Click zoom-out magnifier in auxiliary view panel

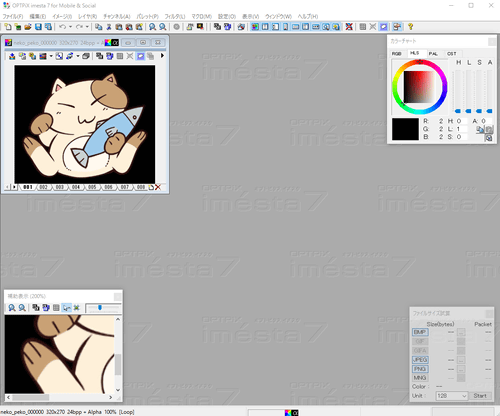(x=22, y=308)
